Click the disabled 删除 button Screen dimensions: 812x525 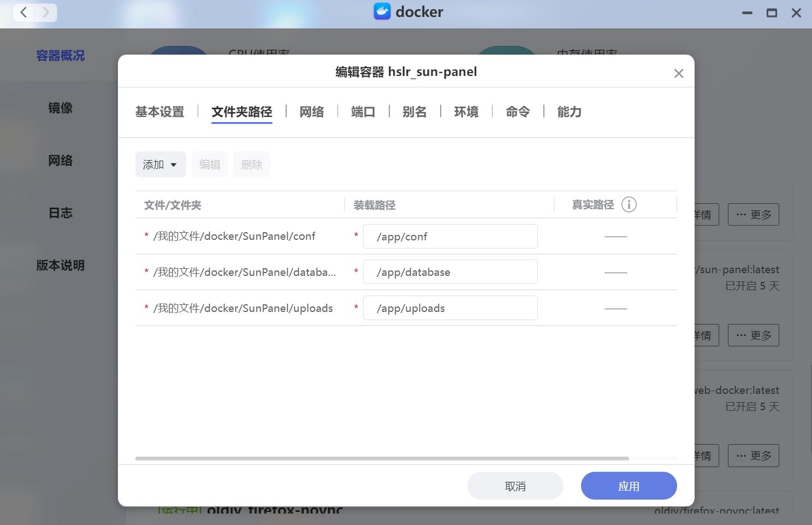pos(252,164)
